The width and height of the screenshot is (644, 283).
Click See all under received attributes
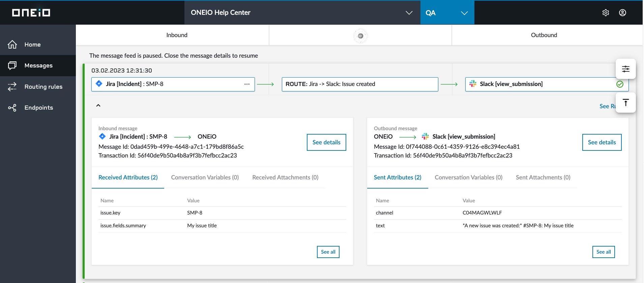tap(328, 252)
